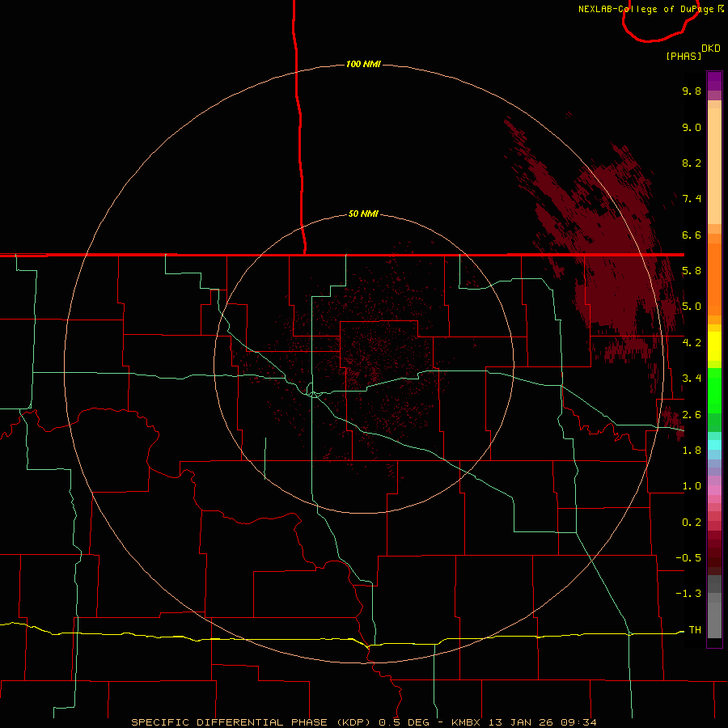Click the DKD units label
The width and height of the screenshot is (728, 728).
pyautogui.click(x=711, y=49)
